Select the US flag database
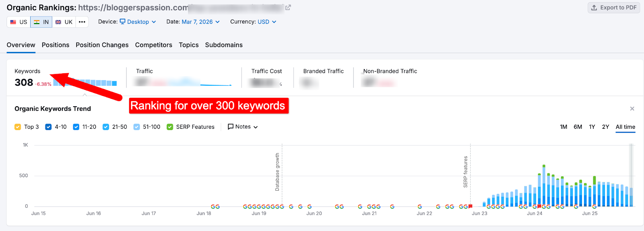This screenshot has height=231, width=644. pyautogui.click(x=19, y=22)
